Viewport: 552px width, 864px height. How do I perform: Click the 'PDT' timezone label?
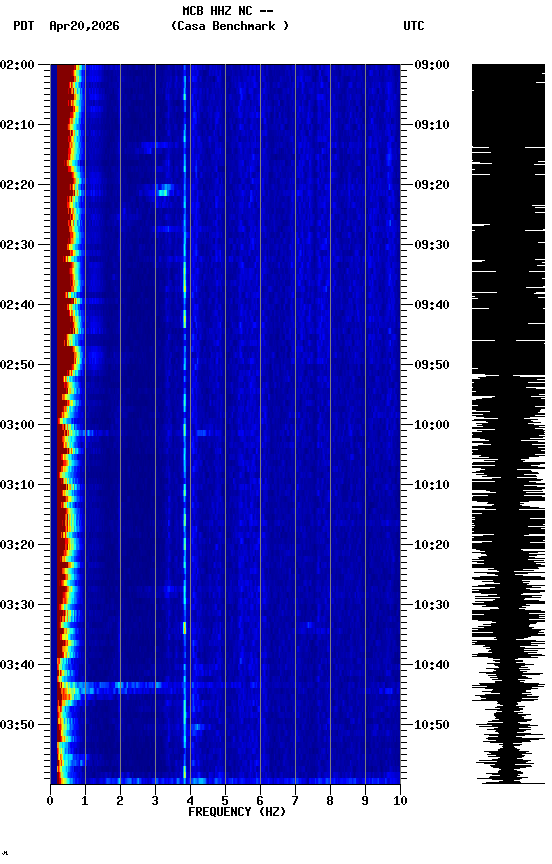[24, 26]
